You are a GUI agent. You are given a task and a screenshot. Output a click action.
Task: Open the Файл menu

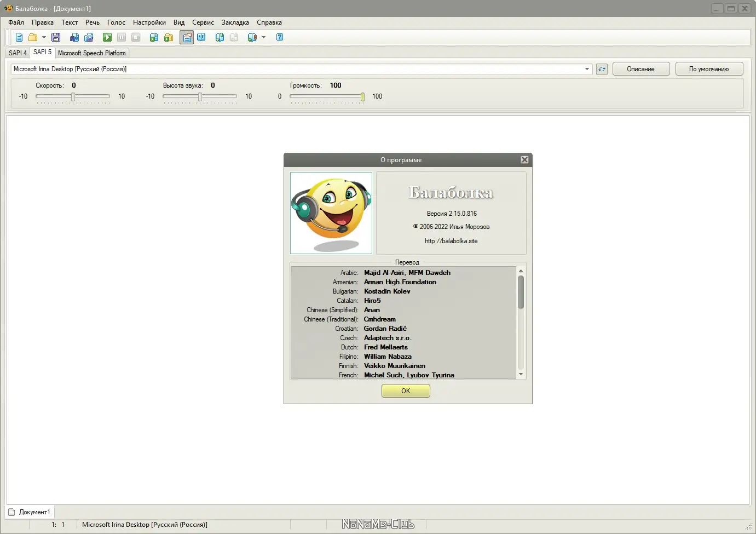pos(16,22)
